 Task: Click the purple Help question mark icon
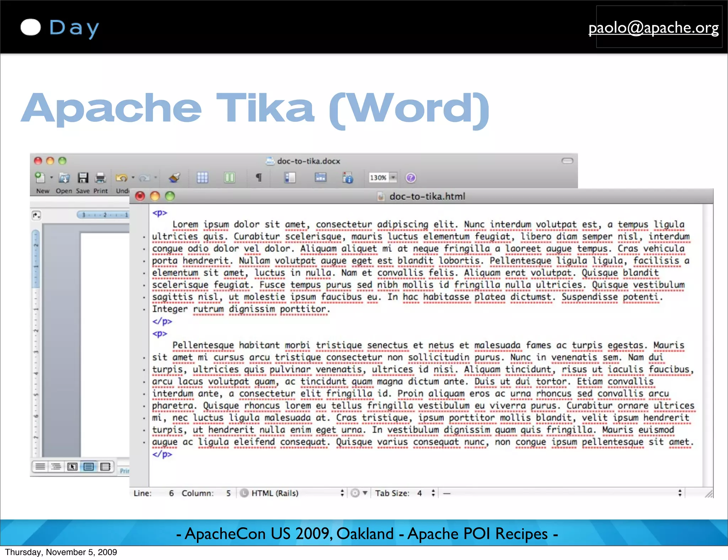[411, 178]
